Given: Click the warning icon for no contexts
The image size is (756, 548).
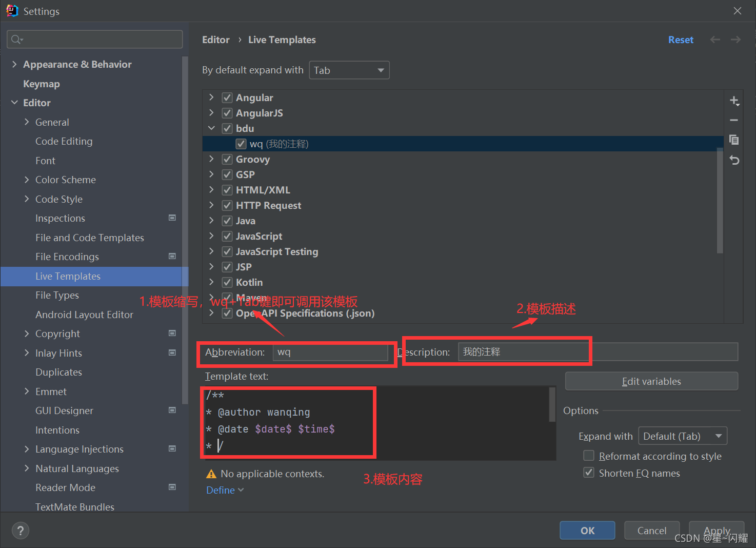Looking at the screenshot, I should coord(211,474).
